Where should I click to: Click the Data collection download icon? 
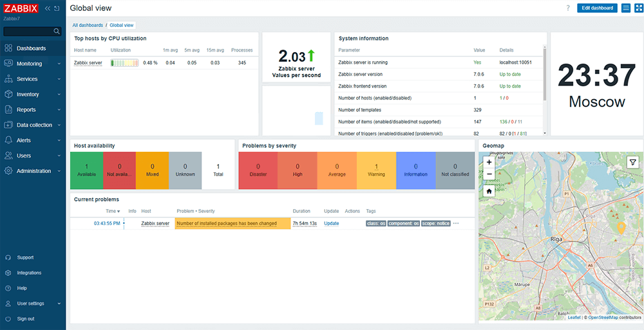8,125
